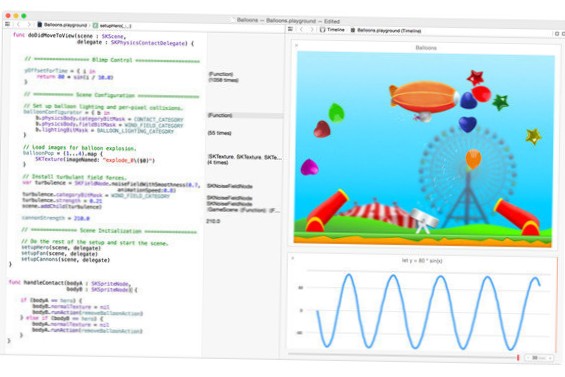Close the Balloons scene timeline item

[297, 45]
